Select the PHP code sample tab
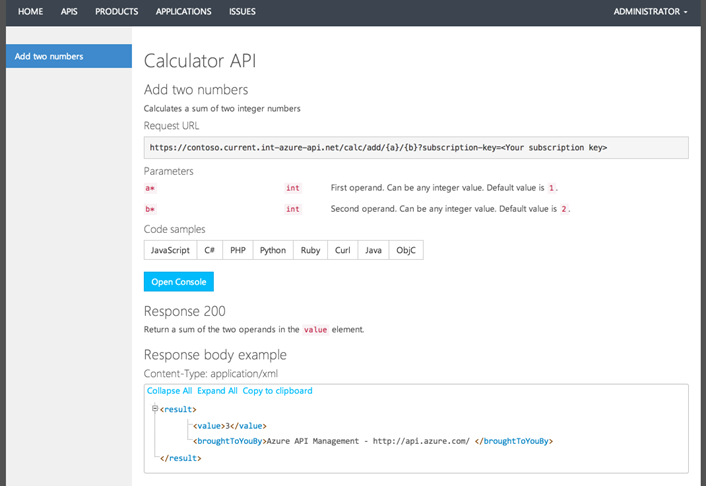 (238, 250)
